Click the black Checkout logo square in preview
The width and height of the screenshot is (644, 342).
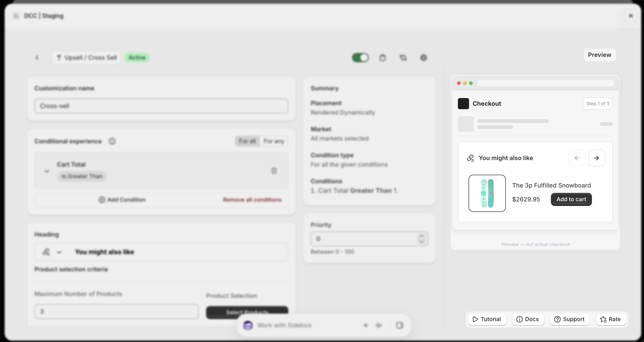point(463,104)
